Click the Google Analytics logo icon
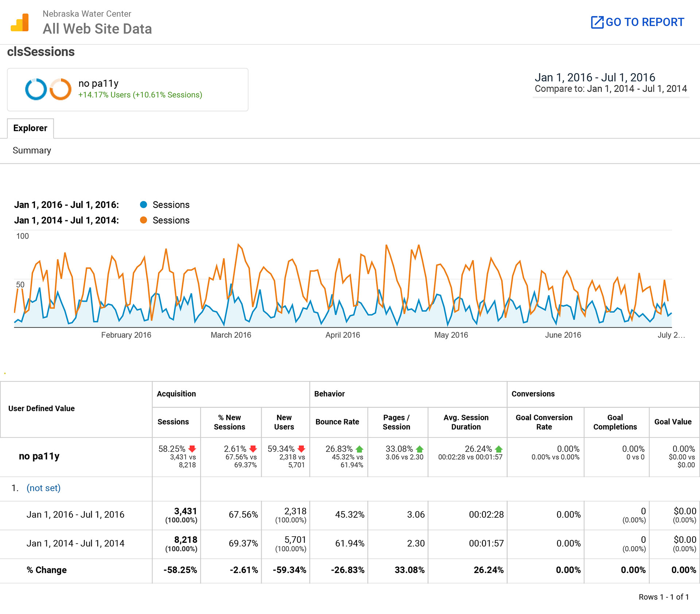The image size is (700, 614). point(20,23)
